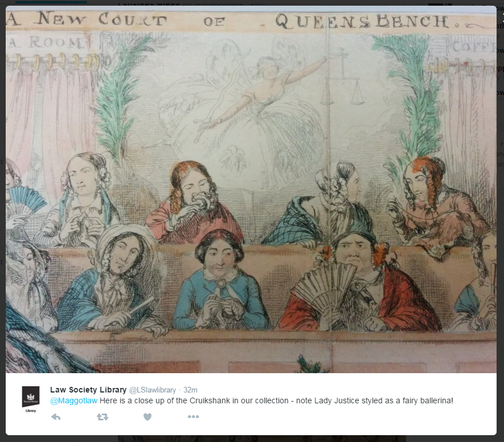Open the Law Society Library avatar logo
504x442 pixels.
[x=31, y=399]
